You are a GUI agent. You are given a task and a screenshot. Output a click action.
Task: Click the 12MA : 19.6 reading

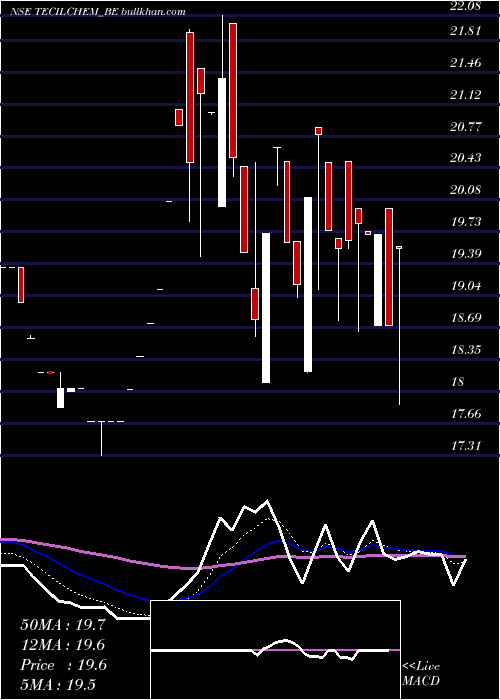click(x=63, y=645)
